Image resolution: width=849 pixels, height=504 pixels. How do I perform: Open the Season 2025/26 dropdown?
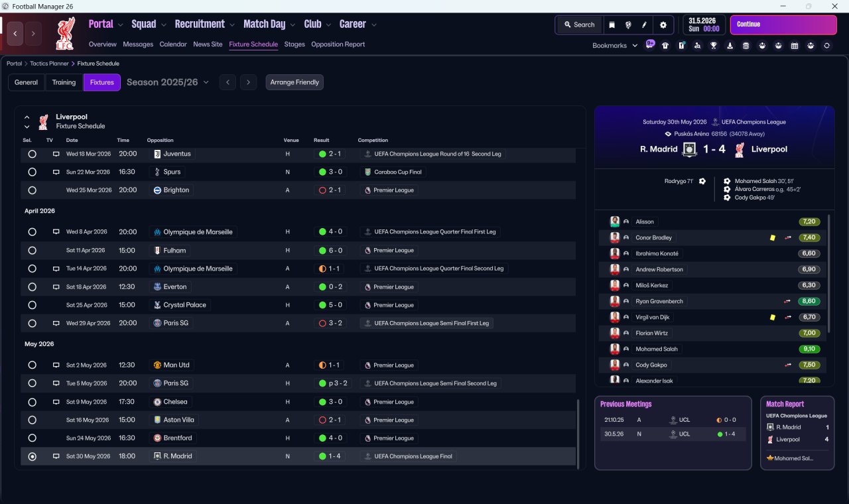tap(168, 82)
